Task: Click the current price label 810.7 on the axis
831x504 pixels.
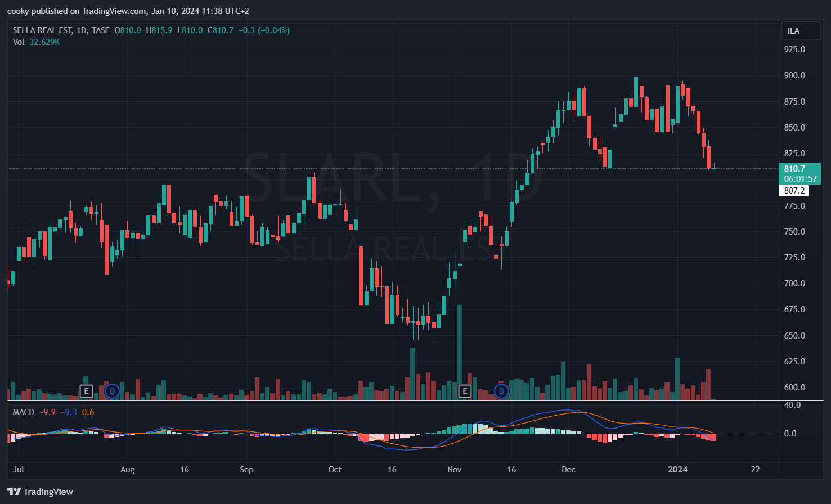Action: pos(795,169)
